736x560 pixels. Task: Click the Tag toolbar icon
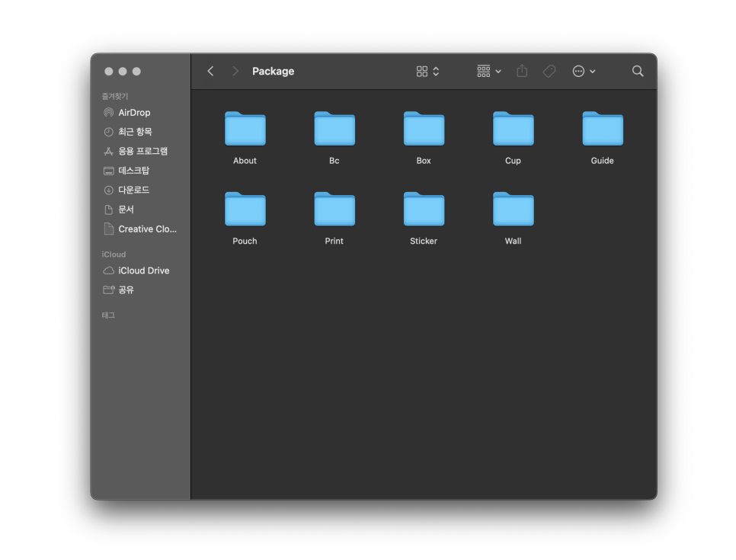(x=549, y=72)
